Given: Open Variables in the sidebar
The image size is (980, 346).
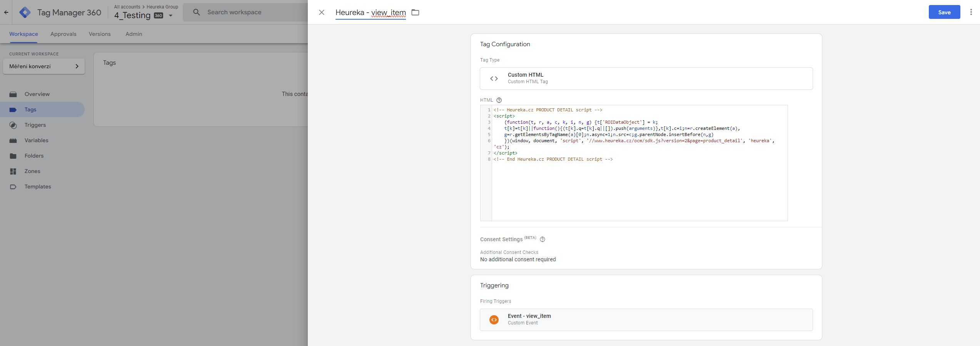Looking at the screenshot, I should point(42,140).
